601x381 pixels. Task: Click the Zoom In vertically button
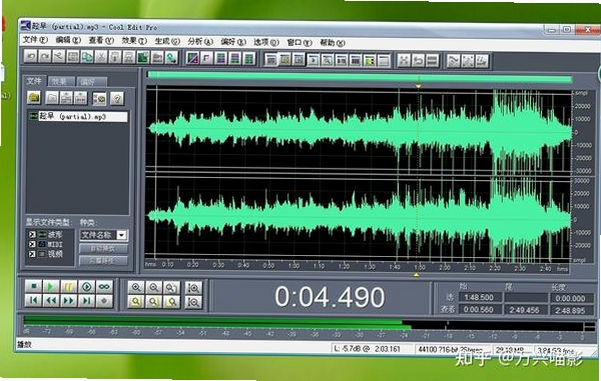[193, 288]
